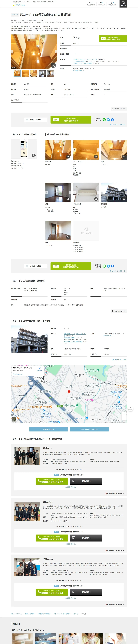Image resolution: width=138 pixels, height=644 pixels.
Task: Share via Facebook icon in second bar
Action: pos(112,266)
